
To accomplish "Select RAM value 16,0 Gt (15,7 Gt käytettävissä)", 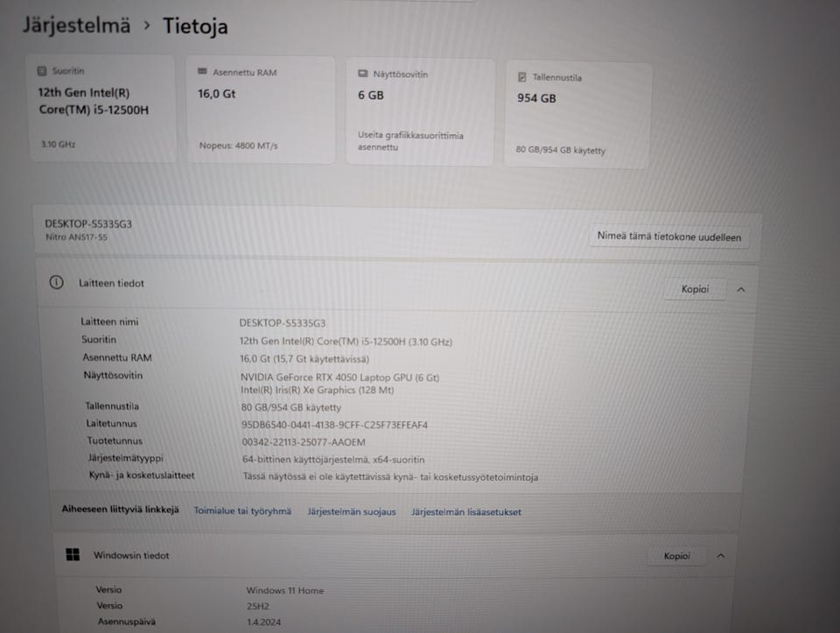I will point(304,359).
